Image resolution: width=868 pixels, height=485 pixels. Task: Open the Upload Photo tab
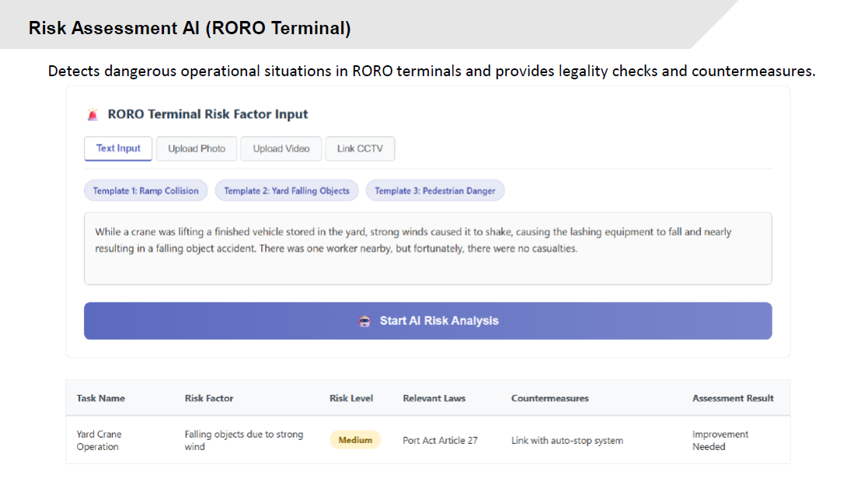pyautogui.click(x=197, y=148)
